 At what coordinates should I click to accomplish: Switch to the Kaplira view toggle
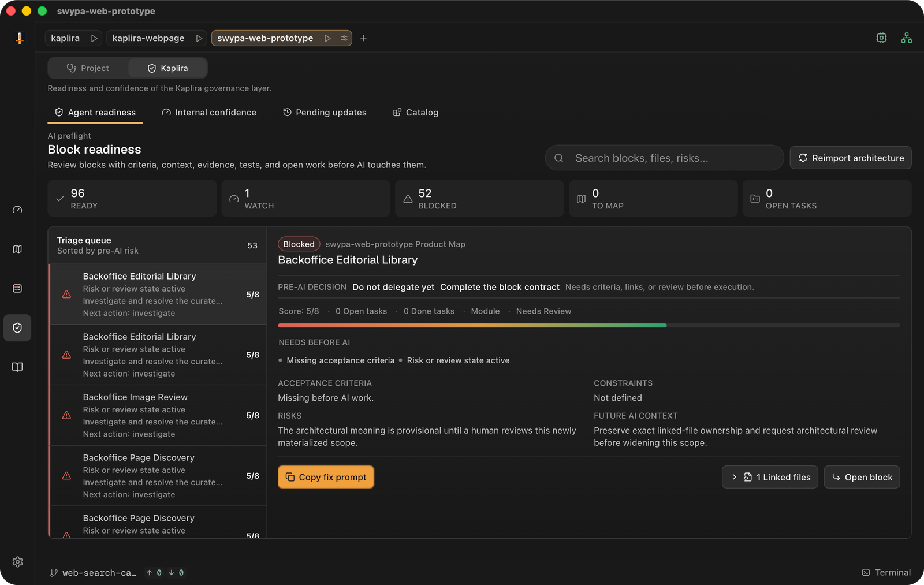tap(167, 68)
